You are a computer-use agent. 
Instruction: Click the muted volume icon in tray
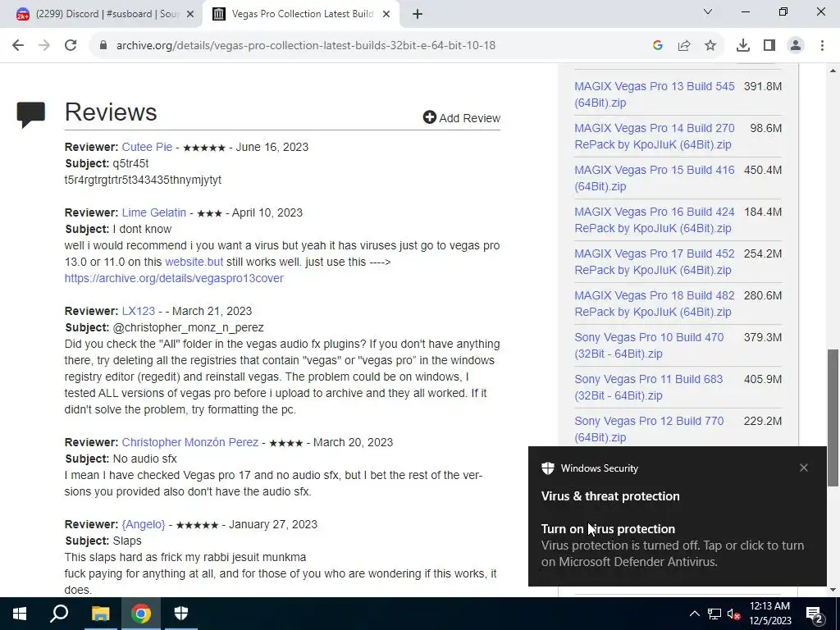(734, 614)
